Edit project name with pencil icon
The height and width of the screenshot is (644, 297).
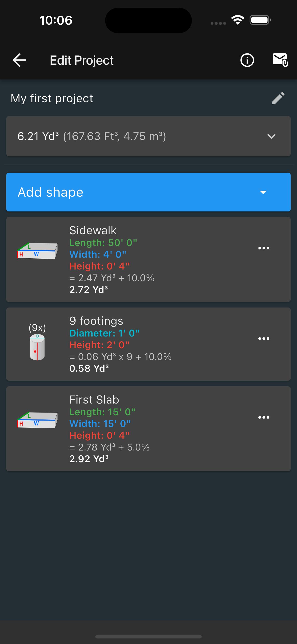pos(278,98)
